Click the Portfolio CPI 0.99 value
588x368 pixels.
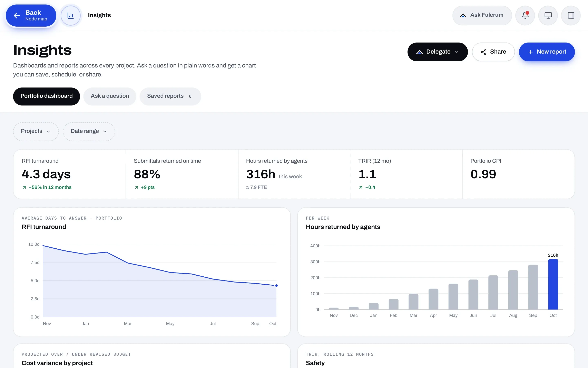pyautogui.click(x=483, y=174)
